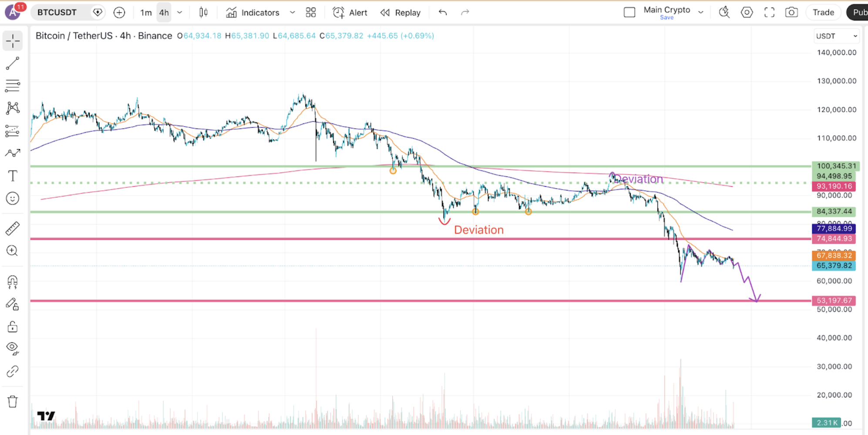Open chart settings hexagon icon

[x=747, y=13]
